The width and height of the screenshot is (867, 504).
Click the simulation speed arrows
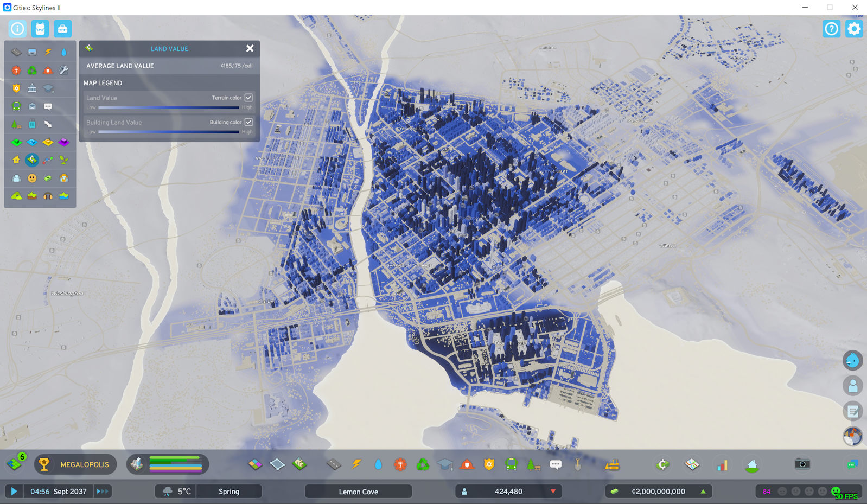coord(102,492)
